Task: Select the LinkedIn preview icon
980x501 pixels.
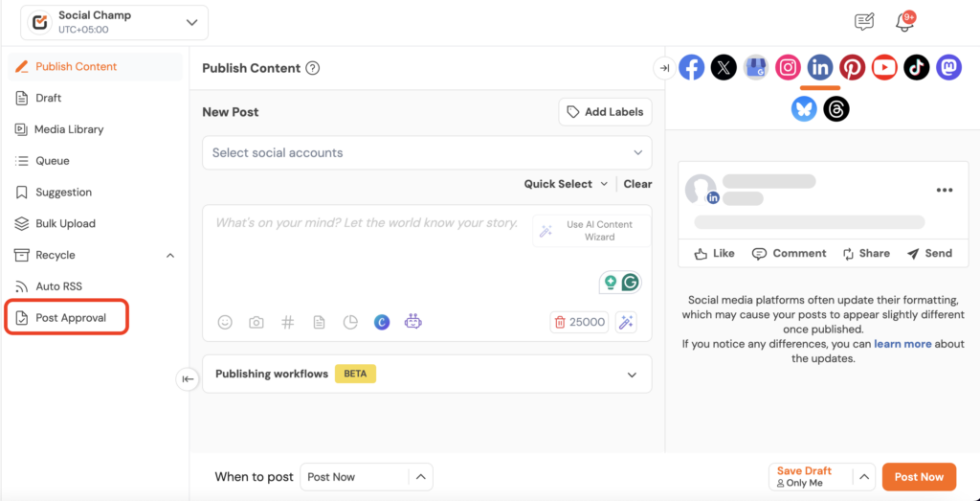Action: coord(820,67)
